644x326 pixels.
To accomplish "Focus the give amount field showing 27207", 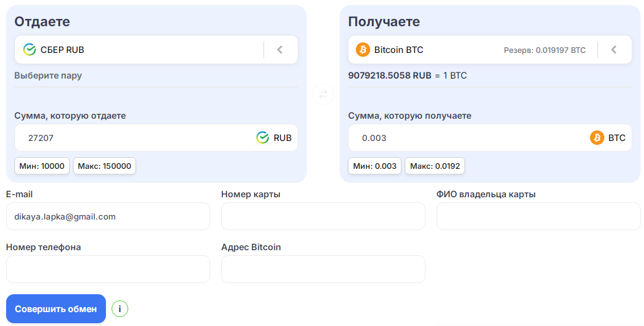I will coord(134,138).
